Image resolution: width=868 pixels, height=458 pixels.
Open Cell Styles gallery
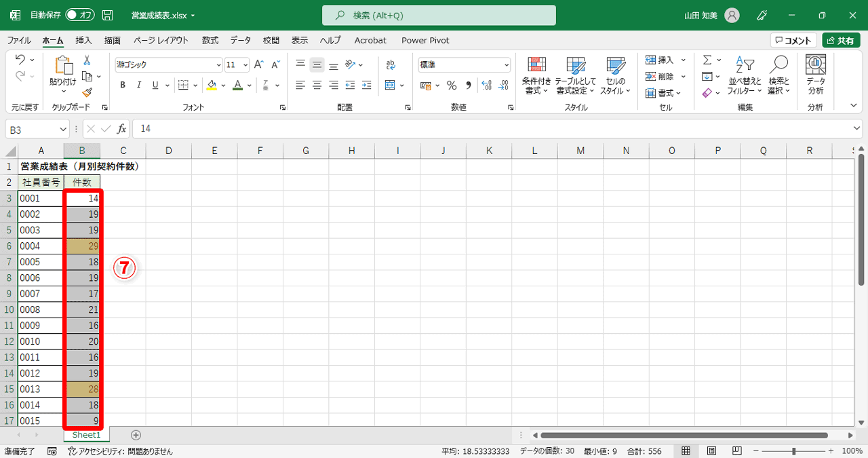(615, 75)
